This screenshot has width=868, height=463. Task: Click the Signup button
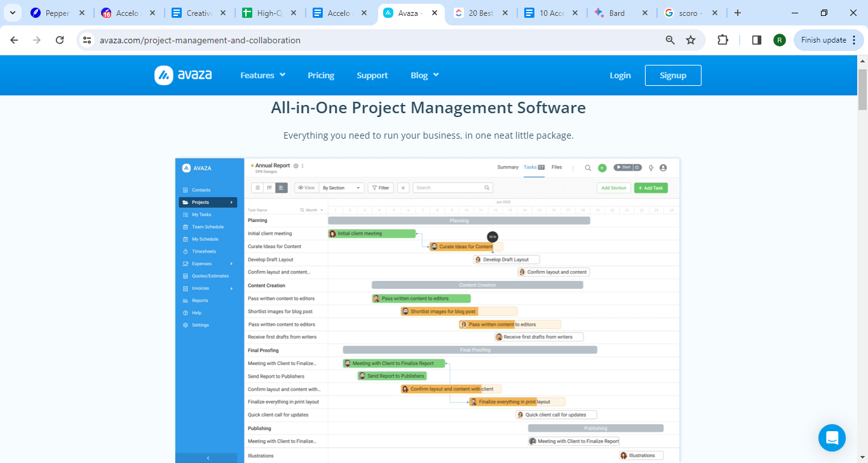click(x=673, y=75)
